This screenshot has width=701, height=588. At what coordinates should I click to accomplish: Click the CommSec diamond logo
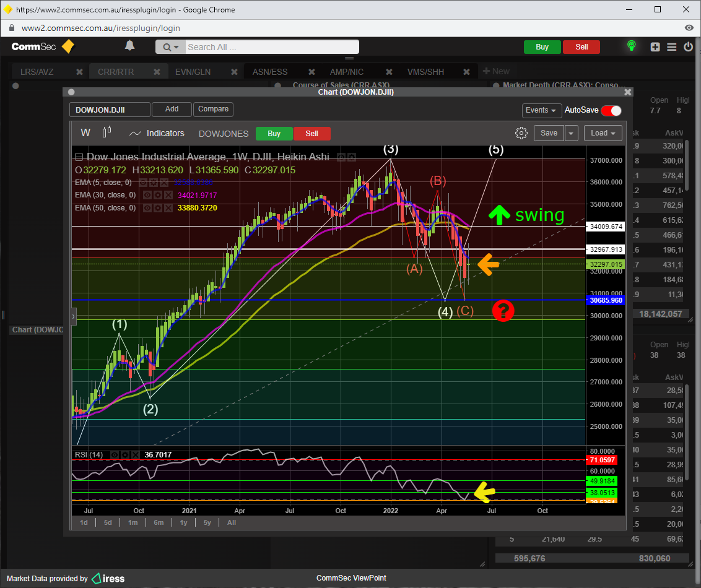(x=68, y=46)
